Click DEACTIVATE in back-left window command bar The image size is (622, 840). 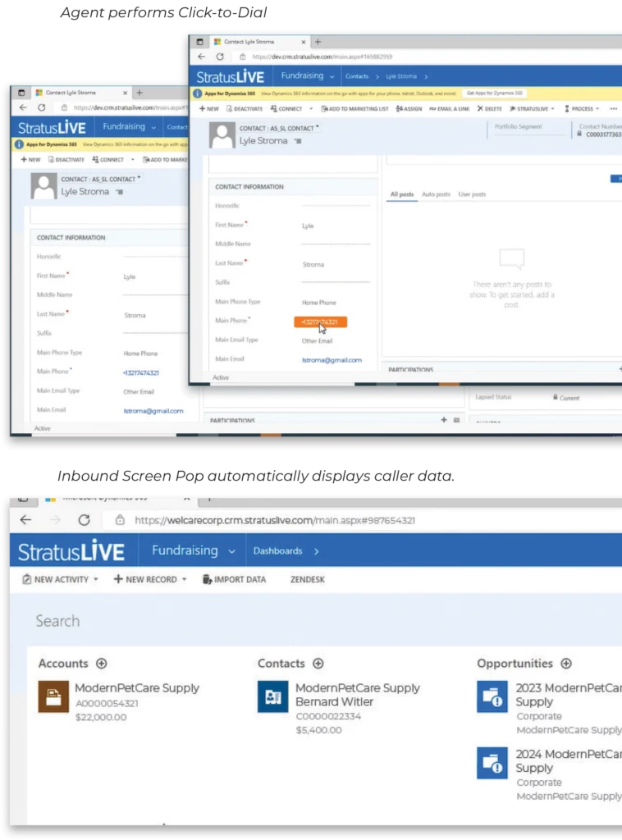(66, 160)
